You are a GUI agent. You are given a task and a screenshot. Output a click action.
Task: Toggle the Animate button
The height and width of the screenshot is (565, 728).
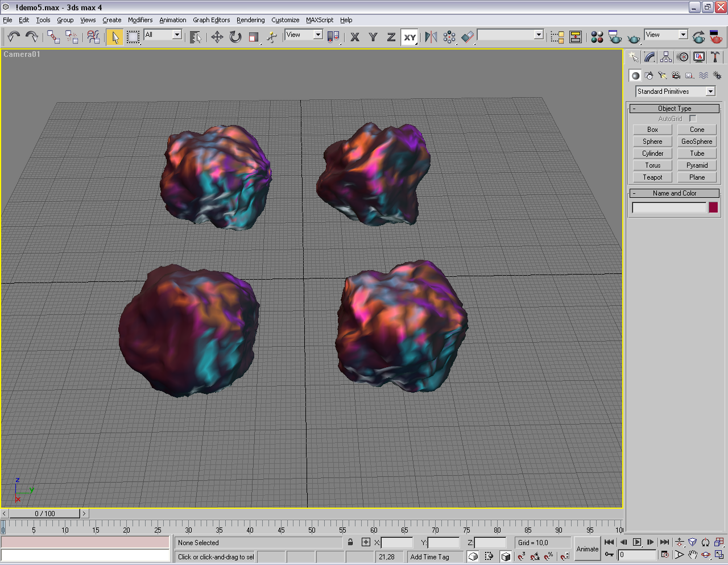(587, 549)
